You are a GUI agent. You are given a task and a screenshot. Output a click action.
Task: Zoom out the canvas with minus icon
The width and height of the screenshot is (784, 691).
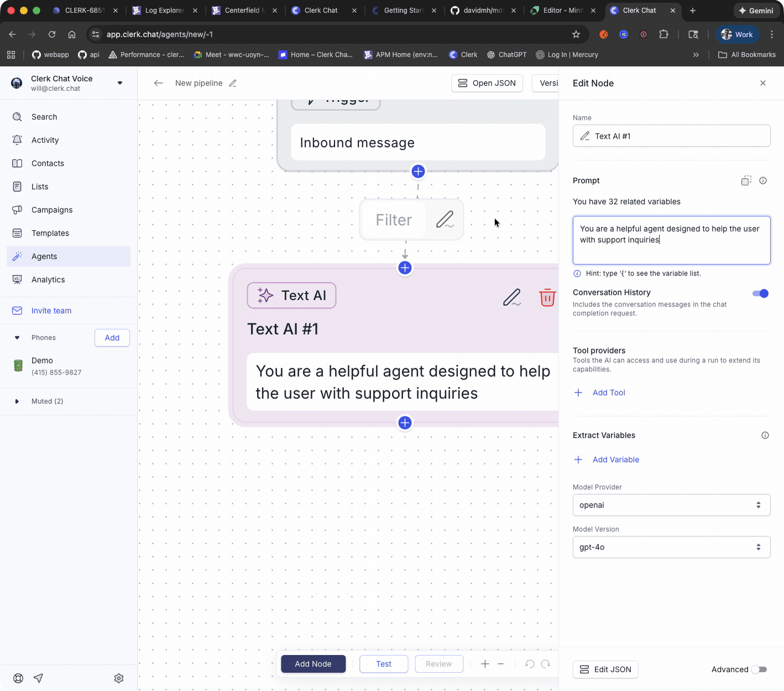(x=500, y=664)
